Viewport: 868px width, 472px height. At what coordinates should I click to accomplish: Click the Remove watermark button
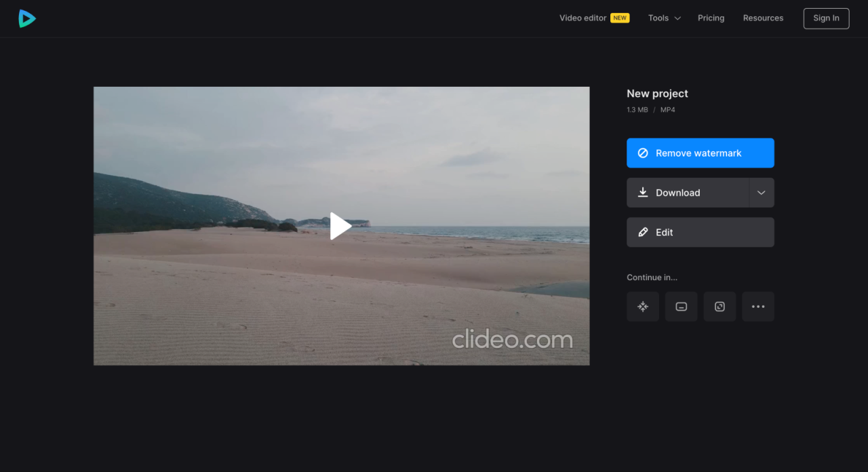coord(700,153)
